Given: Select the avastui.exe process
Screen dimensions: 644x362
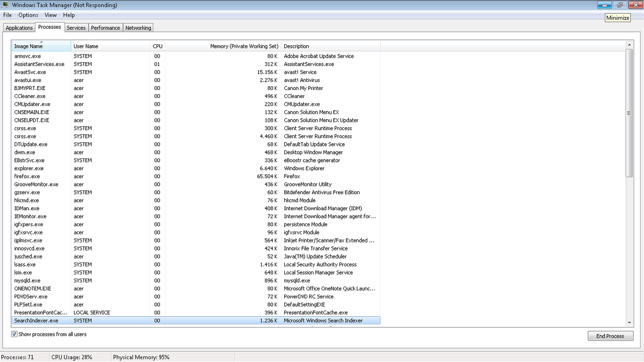Looking at the screenshot, I should pos(196,80).
